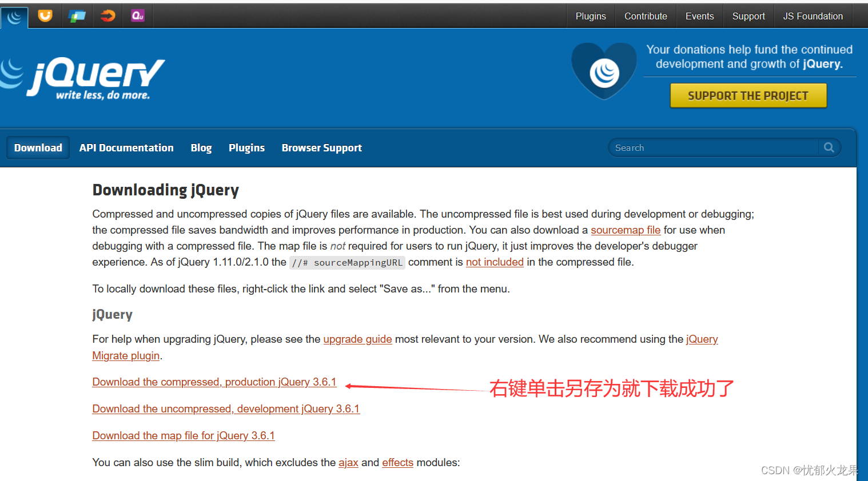
Task: Open the Blog navigation tab
Action: click(201, 147)
